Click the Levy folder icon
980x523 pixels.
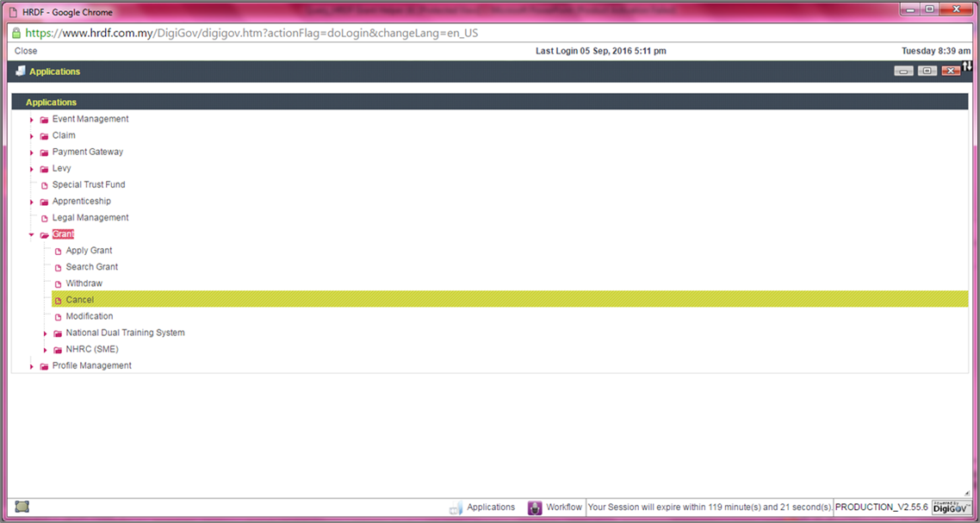coord(45,169)
